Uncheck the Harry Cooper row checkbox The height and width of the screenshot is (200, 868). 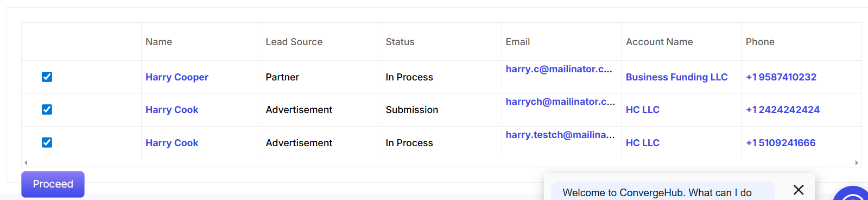(x=47, y=77)
